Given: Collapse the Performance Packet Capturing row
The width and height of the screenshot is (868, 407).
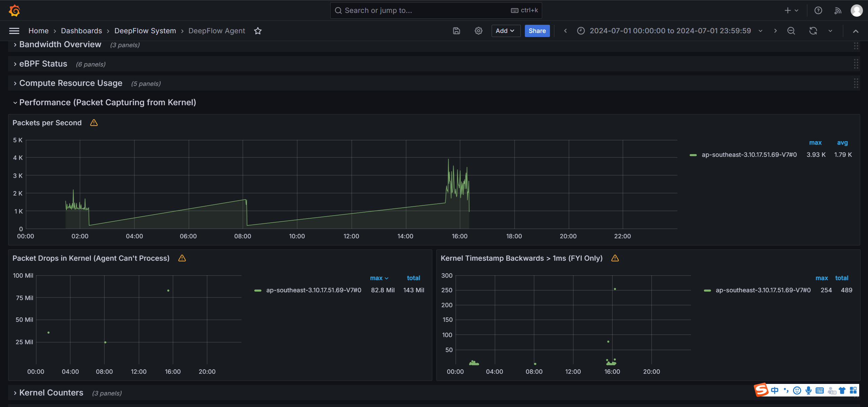Looking at the screenshot, I should click(x=107, y=103).
